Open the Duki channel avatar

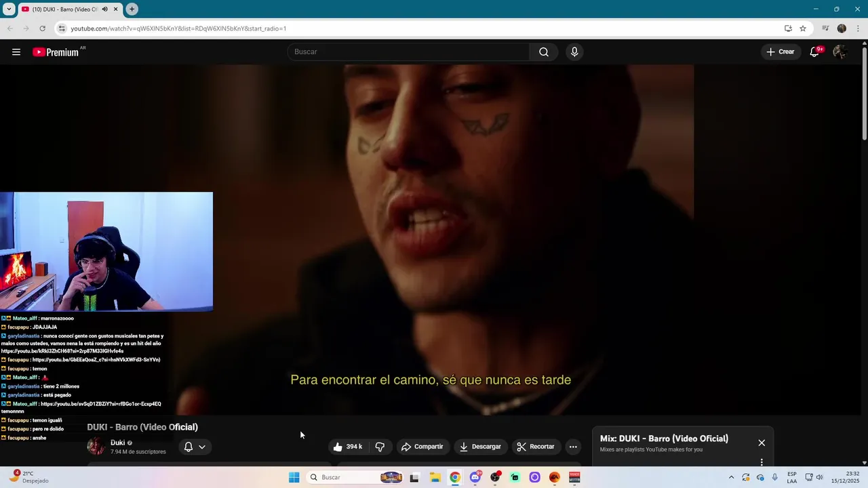point(96,446)
